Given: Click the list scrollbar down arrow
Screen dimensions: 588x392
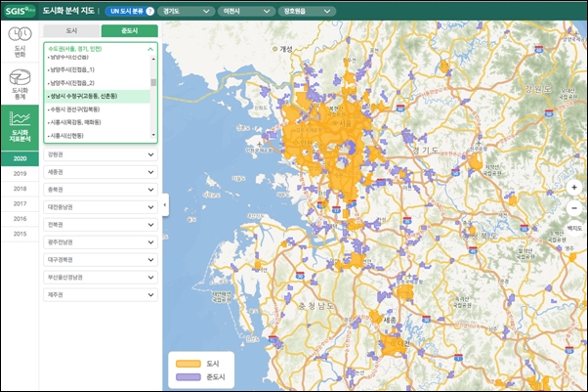Looking at the screenshot, I should [153, 135].
